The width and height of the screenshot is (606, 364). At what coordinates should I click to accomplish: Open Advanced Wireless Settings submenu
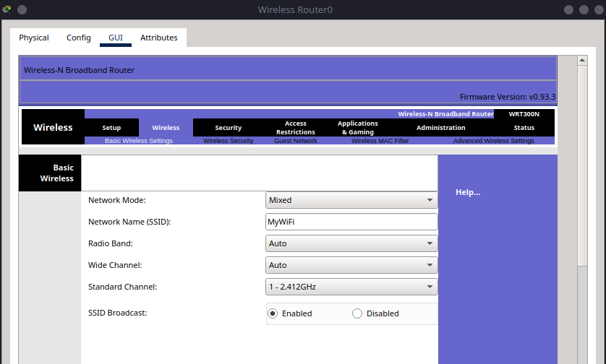pyautogui.click(x=493, y=141)
